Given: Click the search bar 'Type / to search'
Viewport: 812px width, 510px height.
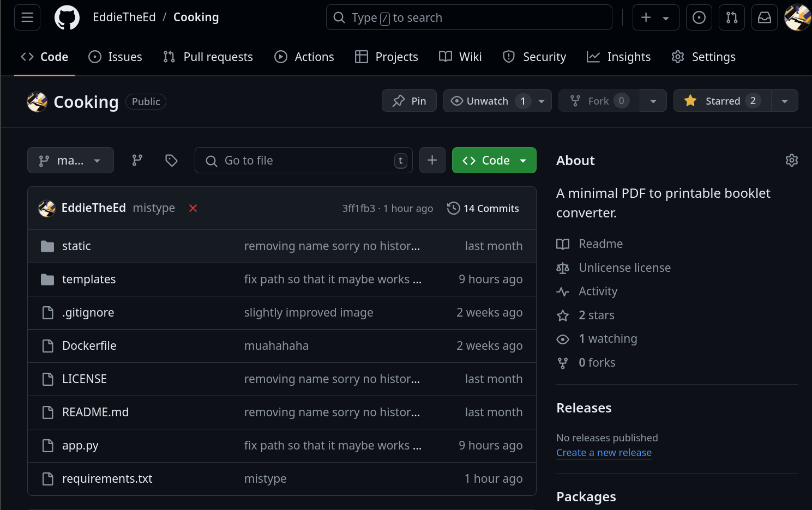Looking at the screenshot, I should 469,17.
